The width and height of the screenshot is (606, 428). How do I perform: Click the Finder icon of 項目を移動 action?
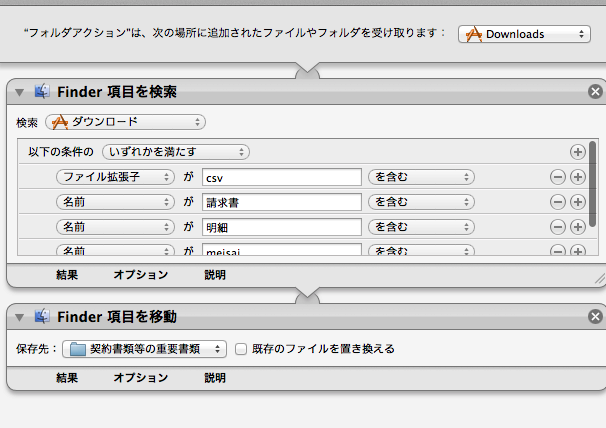42,317
